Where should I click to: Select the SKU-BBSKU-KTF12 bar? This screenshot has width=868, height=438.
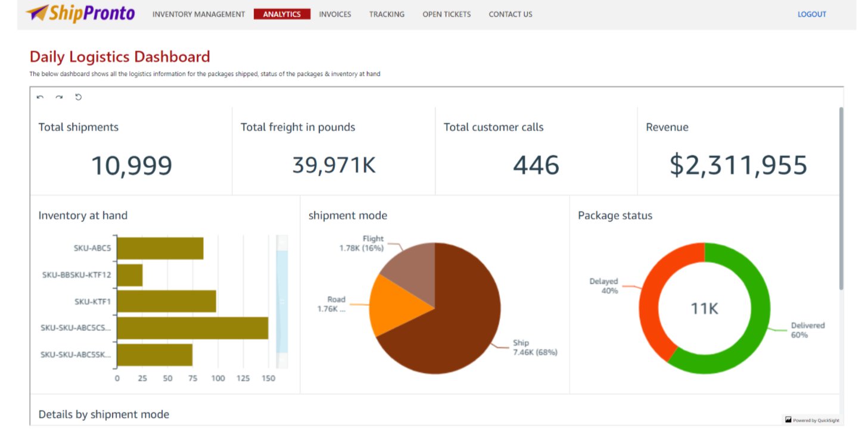(129, 275)
